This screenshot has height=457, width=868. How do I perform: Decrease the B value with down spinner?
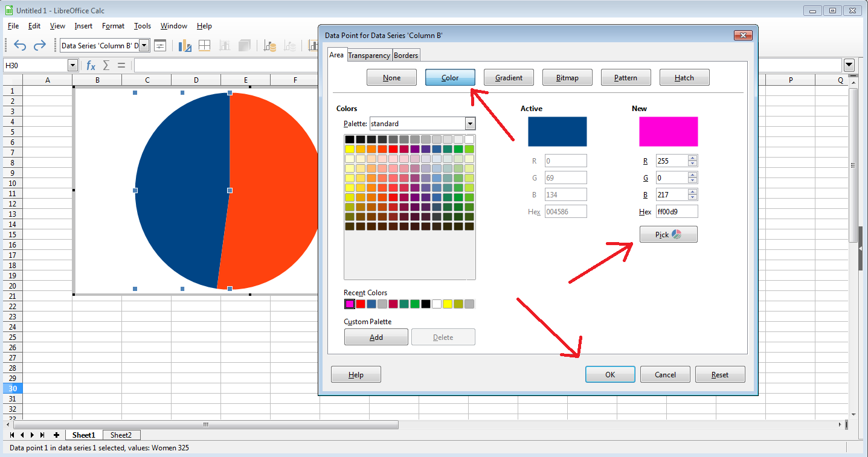click(693, 197)
